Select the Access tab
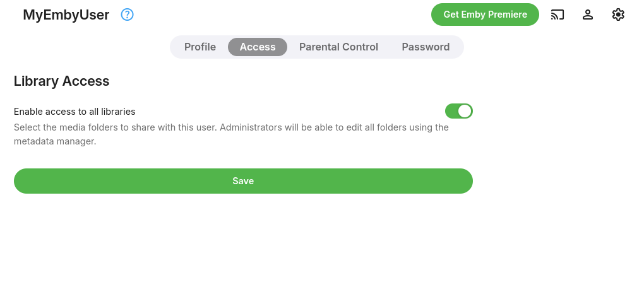 [258, 47]
